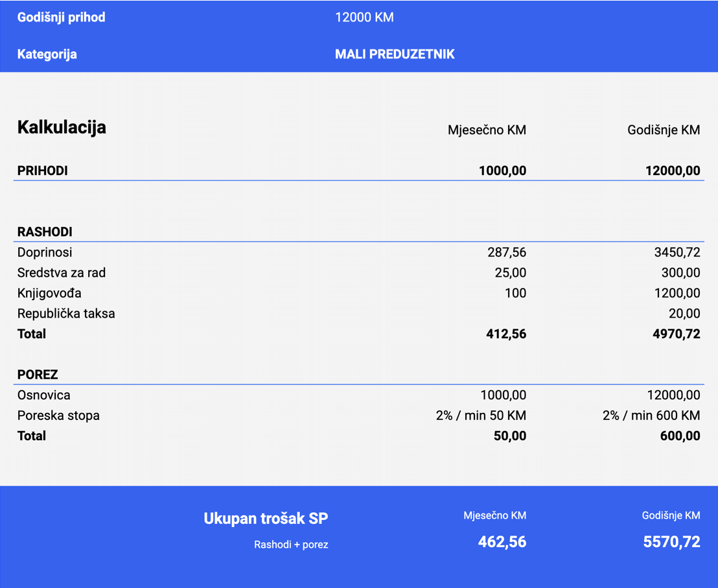The height and width of the screenshot is (588, 718).
Task: Click the Knjigovođa monthly value 100
Action: [515, 293]
